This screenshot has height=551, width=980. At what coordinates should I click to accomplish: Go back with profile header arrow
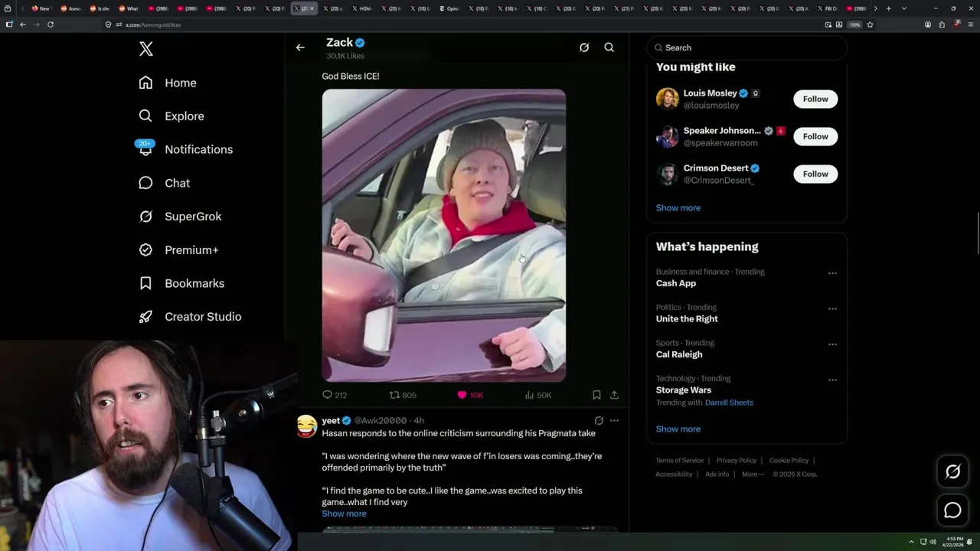[300, 47]
